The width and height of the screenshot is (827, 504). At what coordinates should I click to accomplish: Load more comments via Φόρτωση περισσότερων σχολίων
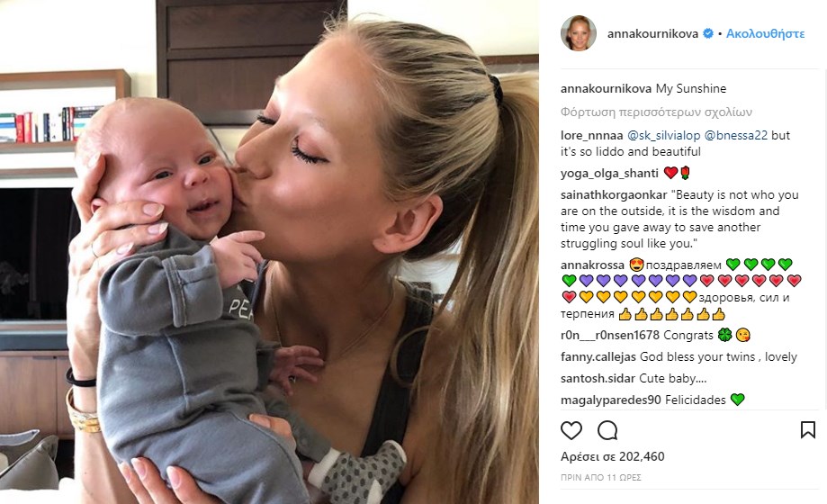[656, 112]
